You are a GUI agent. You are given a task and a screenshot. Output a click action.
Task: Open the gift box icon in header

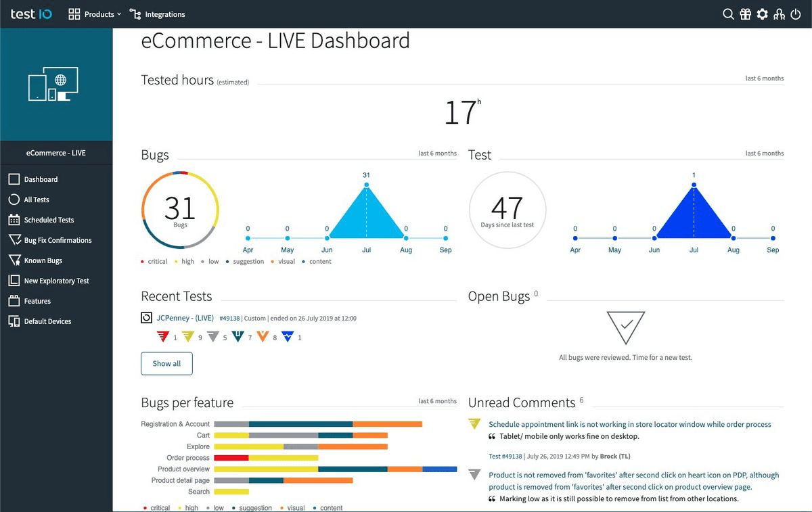pos(745,14)
